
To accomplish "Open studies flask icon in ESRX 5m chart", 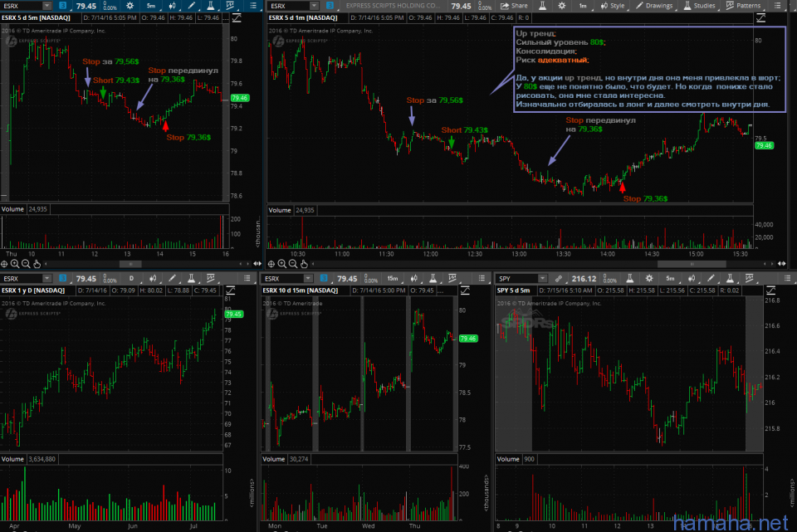I will tap(210, 6).
